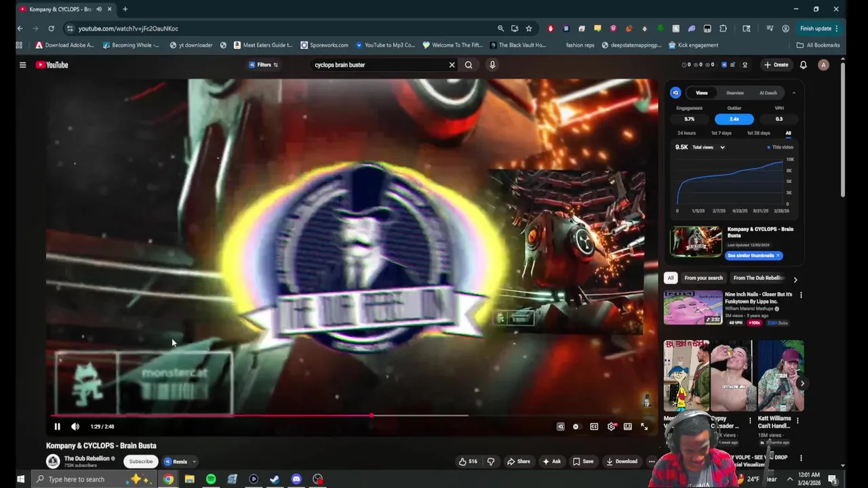This screenshot has height=488, width=868.
Task: Collapse the IQ panel with the chevron
Action: pyautogui.click(x=793, y=93)
